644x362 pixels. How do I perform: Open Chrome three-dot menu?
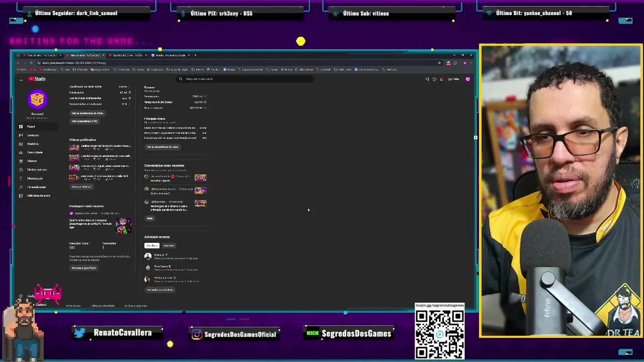pos(471,63)
